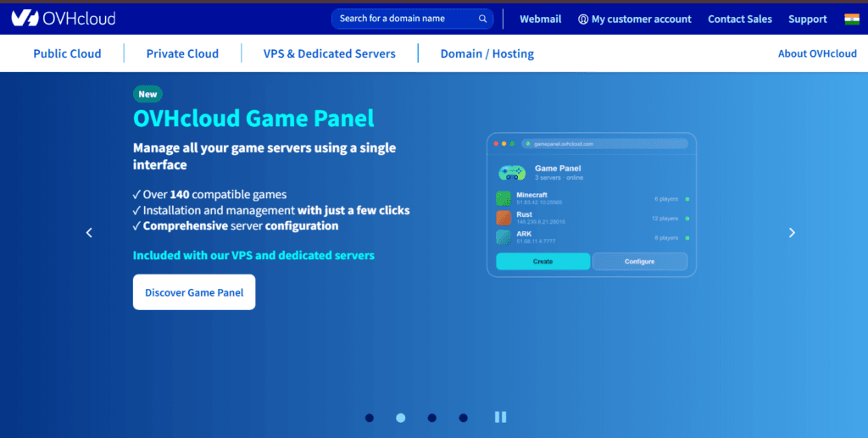Click the Minecraft server icon
The height and width of the screenshot is (438, 868).
pos(504,198)
